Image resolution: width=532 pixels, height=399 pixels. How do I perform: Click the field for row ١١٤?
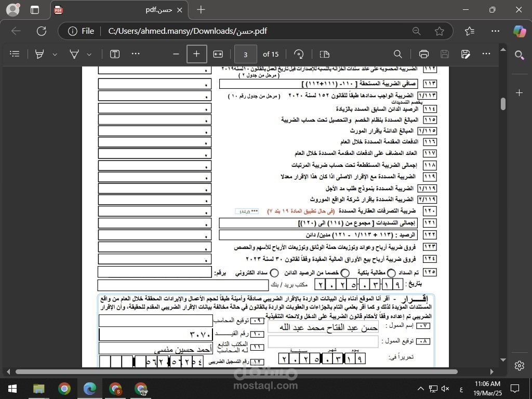tap(155, 108)
